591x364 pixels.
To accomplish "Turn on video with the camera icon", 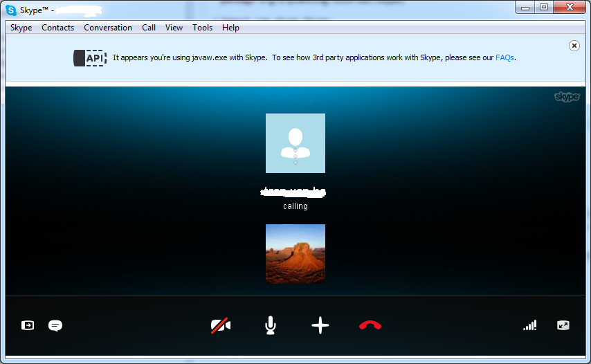I will pos(221,325).
